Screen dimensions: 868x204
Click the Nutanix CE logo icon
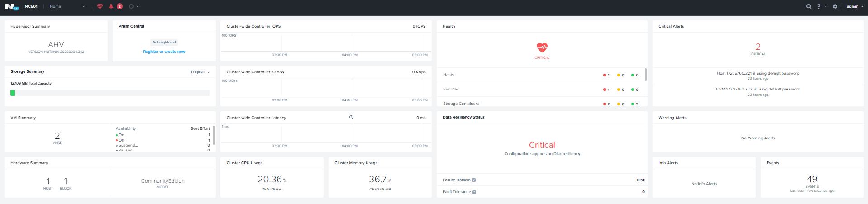(11, 7)
